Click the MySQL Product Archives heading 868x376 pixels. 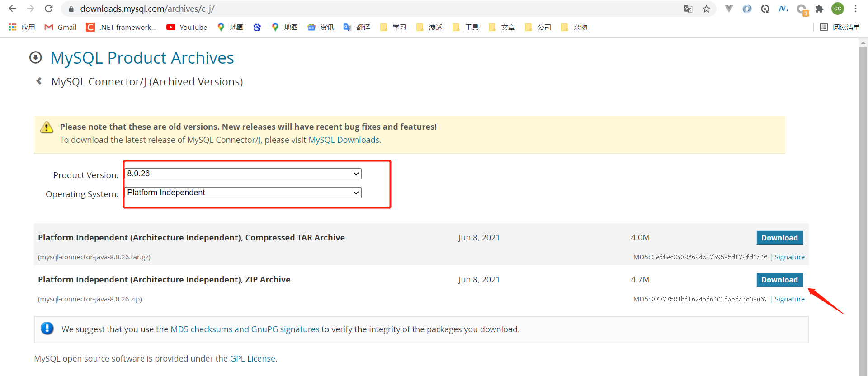point(142,58)
